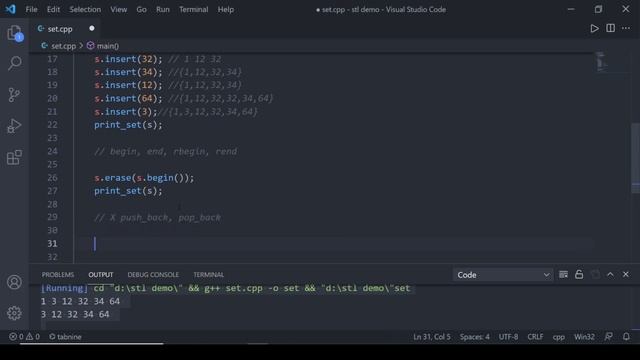Maximize the panel with the up chevron

click(x=610, y=274)
